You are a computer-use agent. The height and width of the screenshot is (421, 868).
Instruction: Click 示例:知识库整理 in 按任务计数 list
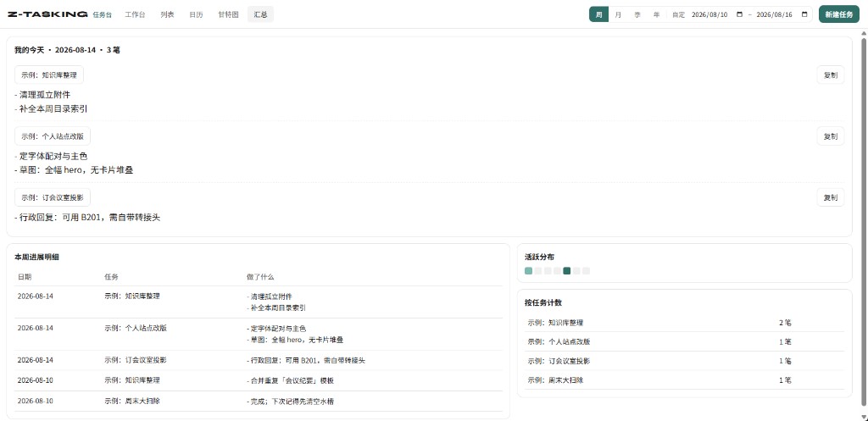click(x=556, y=323)
